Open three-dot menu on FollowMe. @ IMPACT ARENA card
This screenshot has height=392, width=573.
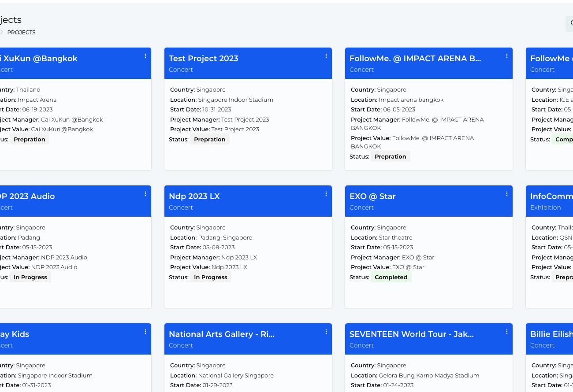click(x=507, y=56)
